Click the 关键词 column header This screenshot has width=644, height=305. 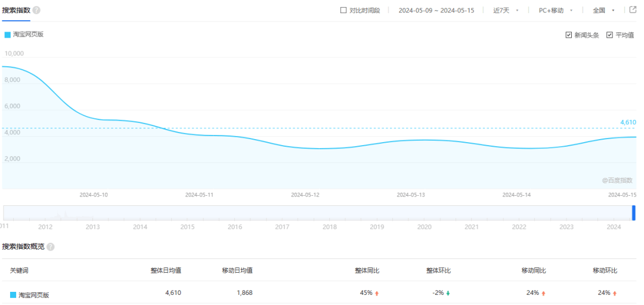coord(19,270)
